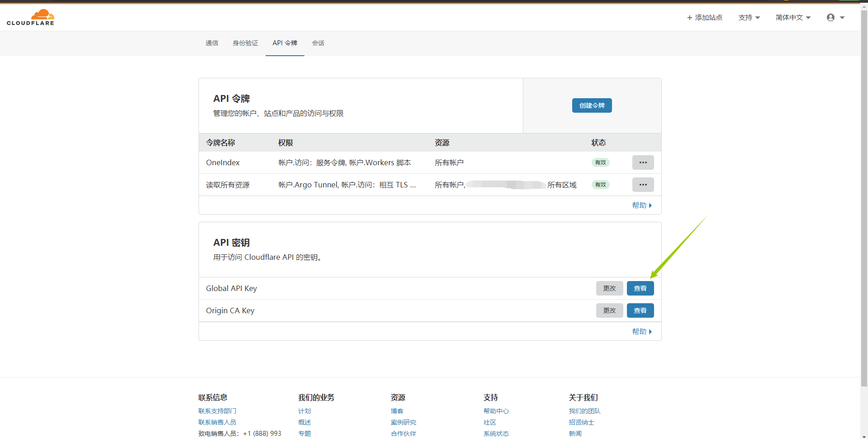Open the 帮助 link under API 令牌 table
This screenshot has width=868, height=439.
pyautogui.click(x=642, y=205)
